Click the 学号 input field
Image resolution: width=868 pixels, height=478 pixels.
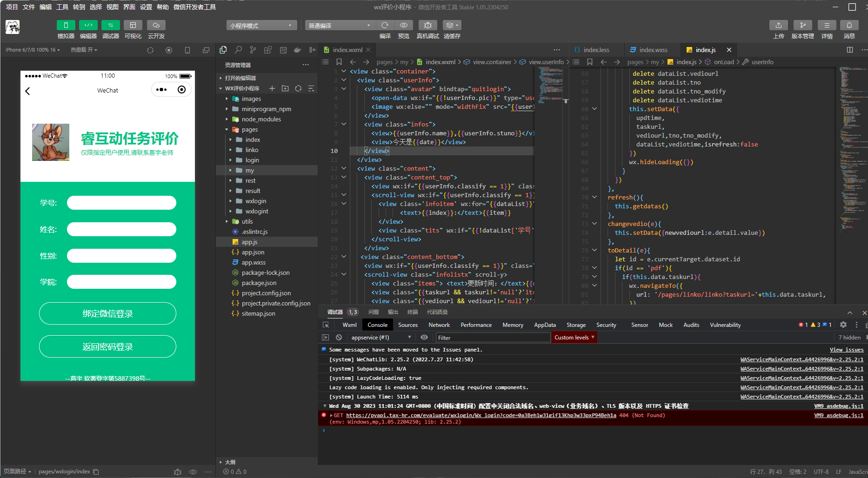(121, 203)
